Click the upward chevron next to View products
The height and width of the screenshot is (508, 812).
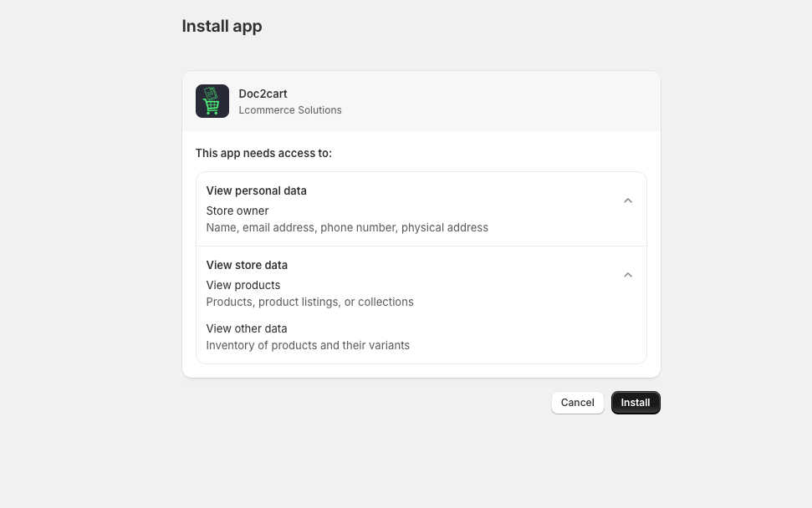[x=628, y=274]
